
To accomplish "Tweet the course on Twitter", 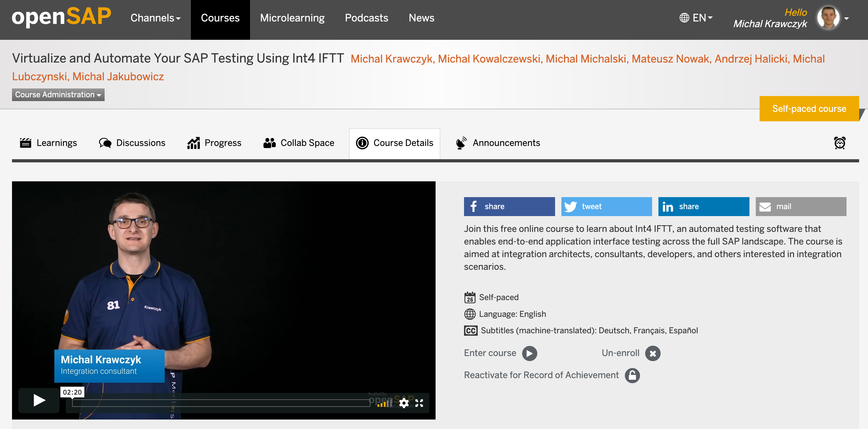I will [607, 206].
